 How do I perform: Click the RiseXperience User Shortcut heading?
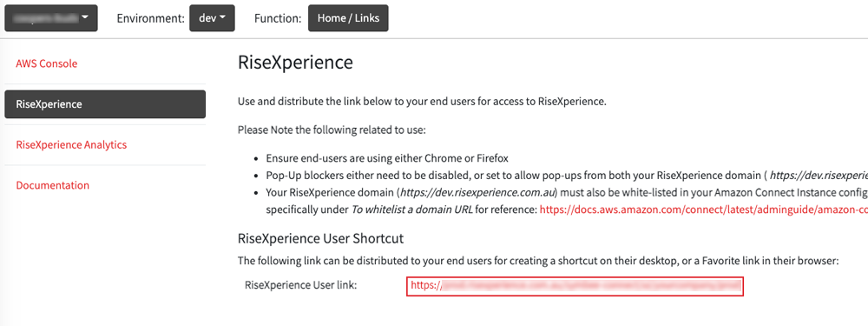click(320, 238)
